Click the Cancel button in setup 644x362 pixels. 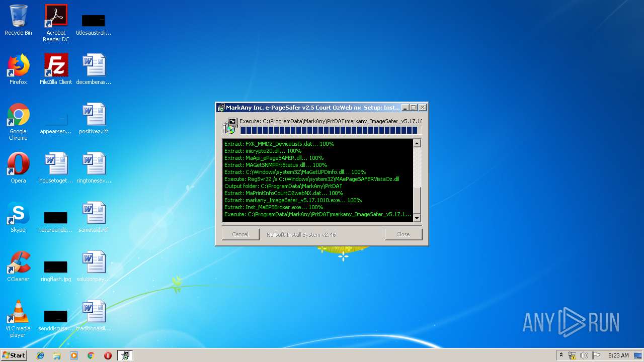[x=240, y=234]
